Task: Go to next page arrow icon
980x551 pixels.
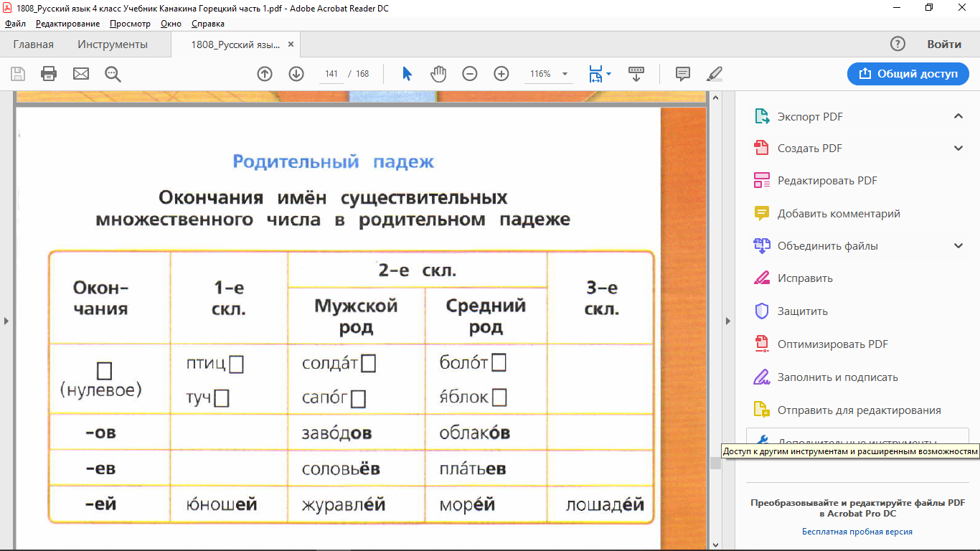Action: [296, 73]
